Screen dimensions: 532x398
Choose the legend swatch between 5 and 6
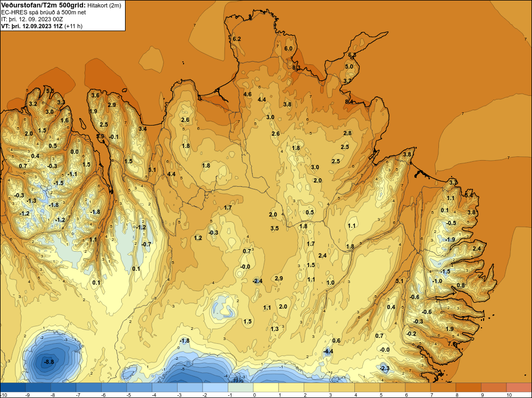[392, 387]
